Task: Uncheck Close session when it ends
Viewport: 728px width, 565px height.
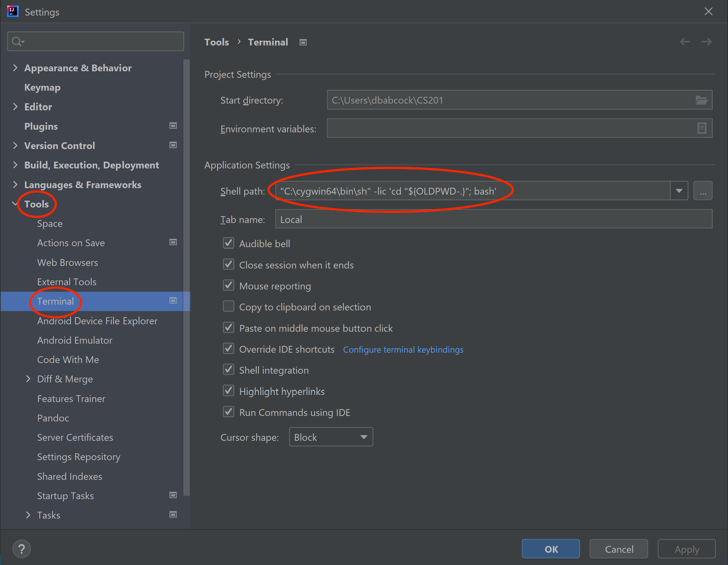Action: (228, 265)
